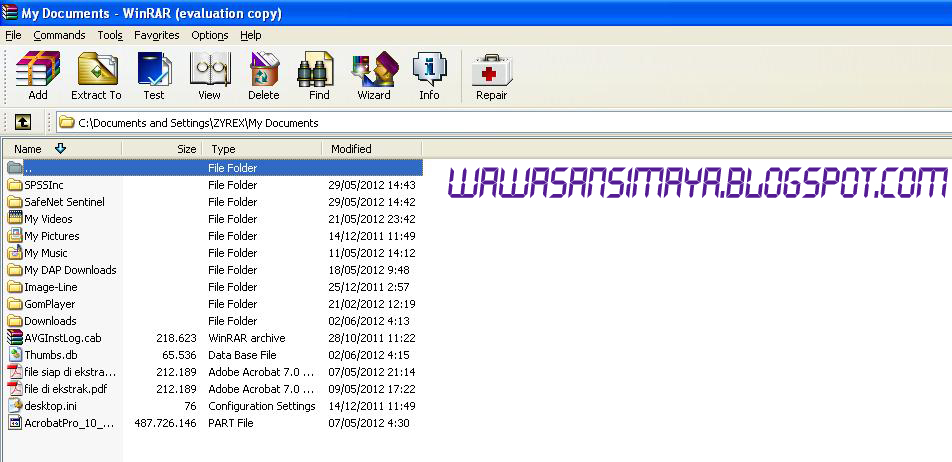The image size is (952, 462).
Task: Click modified date 25/12/2011 2:57
Action: [x=369, y=287]
